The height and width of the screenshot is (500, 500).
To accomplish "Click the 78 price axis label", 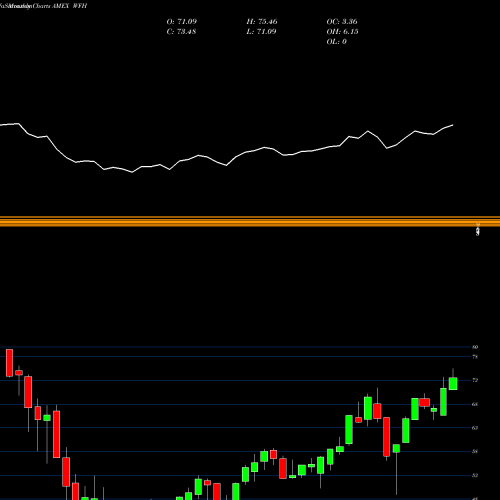I will [475, 357].
